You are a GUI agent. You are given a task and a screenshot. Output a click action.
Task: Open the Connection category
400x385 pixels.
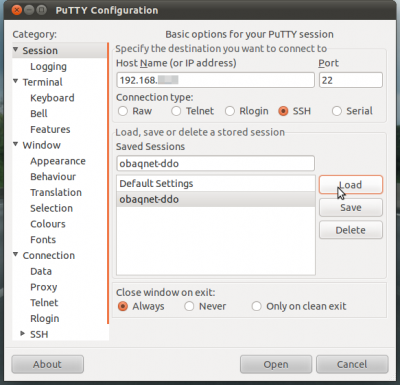[x=49, y=256]
